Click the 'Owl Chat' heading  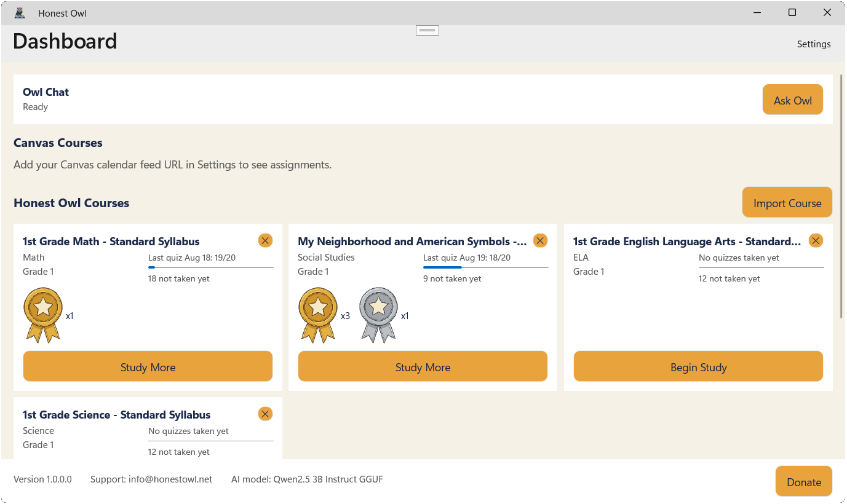[x=46, y=92]
